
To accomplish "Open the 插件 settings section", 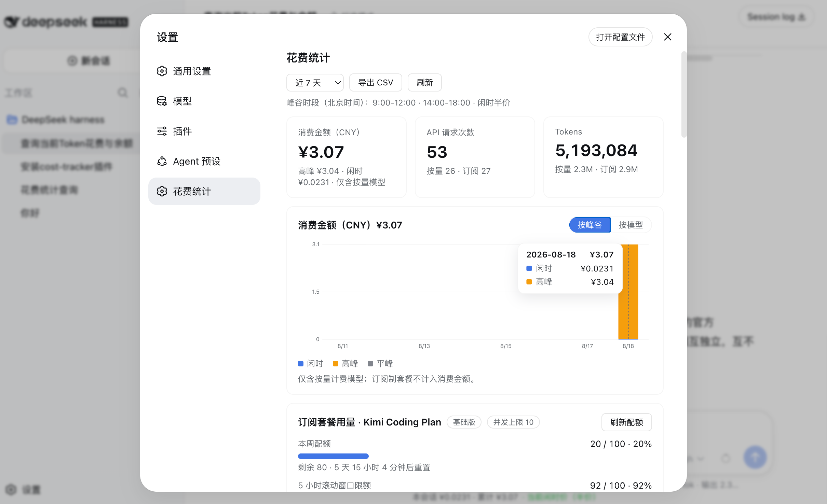I will (204, 131).
